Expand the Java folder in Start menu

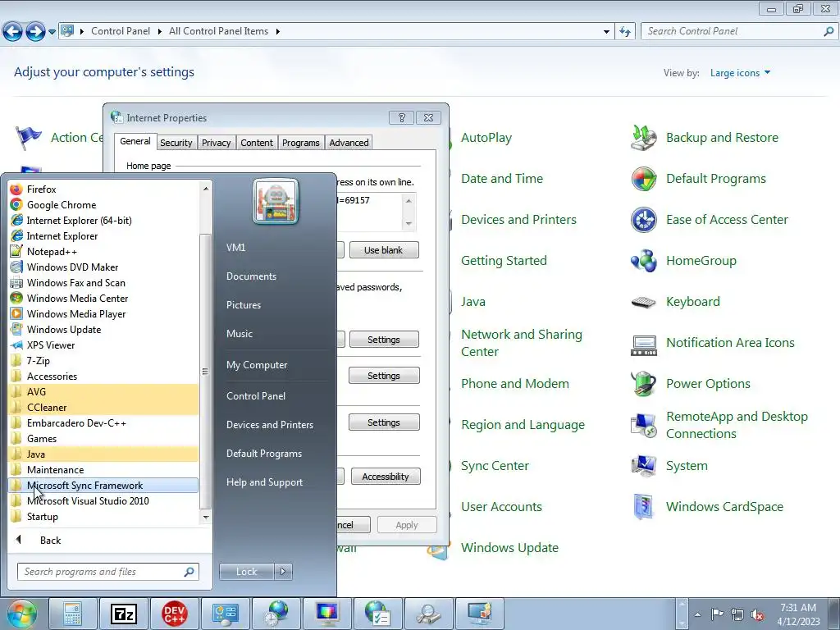[104, 454]
